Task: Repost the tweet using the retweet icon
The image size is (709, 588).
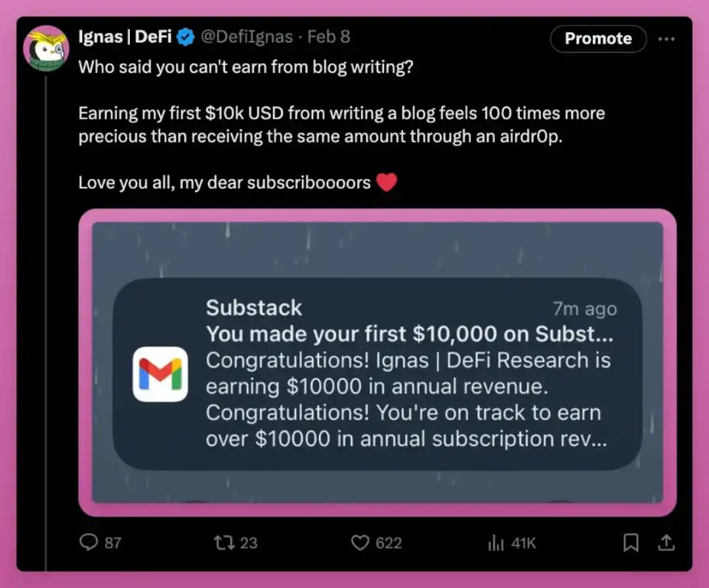Action: pyautogui.click(x=223, y=542)
